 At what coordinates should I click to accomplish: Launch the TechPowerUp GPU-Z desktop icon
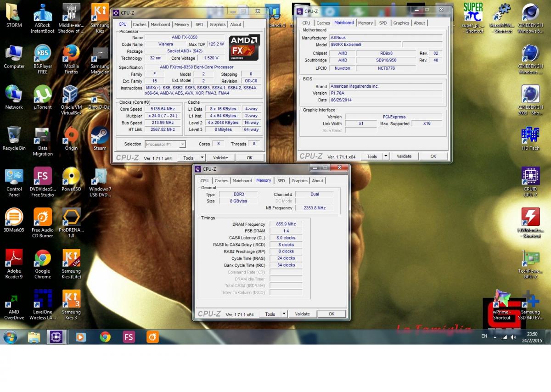(x=530, y=264)
